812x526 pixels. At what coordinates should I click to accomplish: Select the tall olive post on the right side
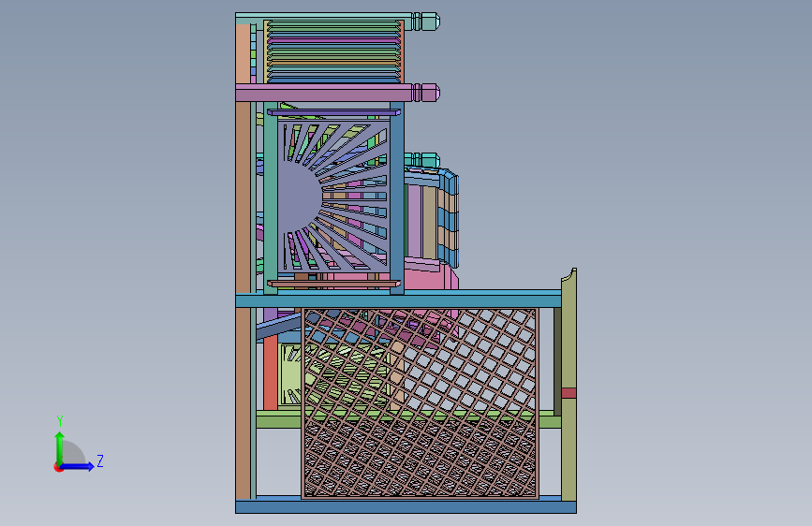tap(568, 384)
